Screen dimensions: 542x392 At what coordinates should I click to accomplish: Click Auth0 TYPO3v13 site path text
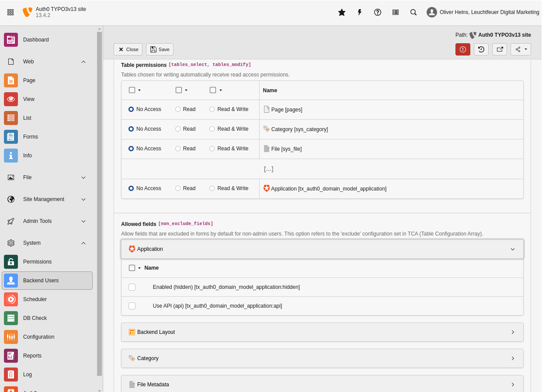point(504,35)
